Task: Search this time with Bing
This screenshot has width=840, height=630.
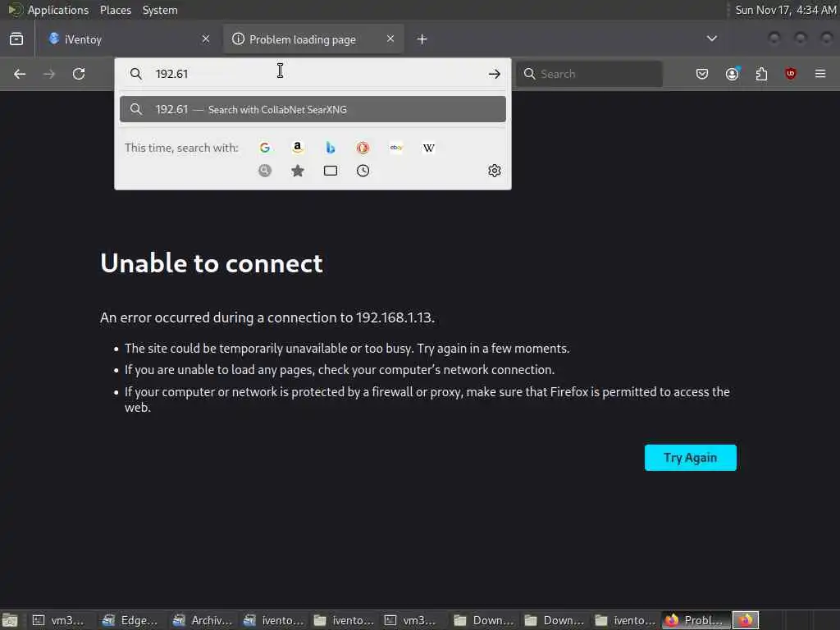Action: [x=331, y=148]
